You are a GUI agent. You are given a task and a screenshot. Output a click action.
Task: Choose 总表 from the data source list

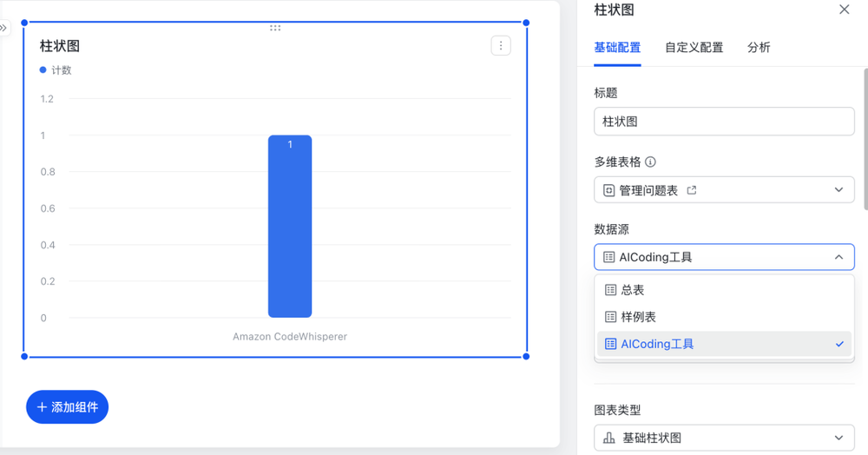632,290
